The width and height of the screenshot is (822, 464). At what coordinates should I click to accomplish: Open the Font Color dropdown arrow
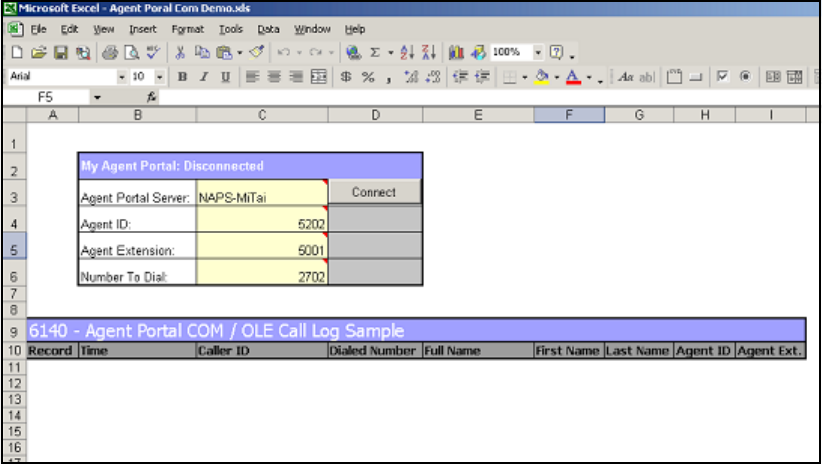click(589, 78)
